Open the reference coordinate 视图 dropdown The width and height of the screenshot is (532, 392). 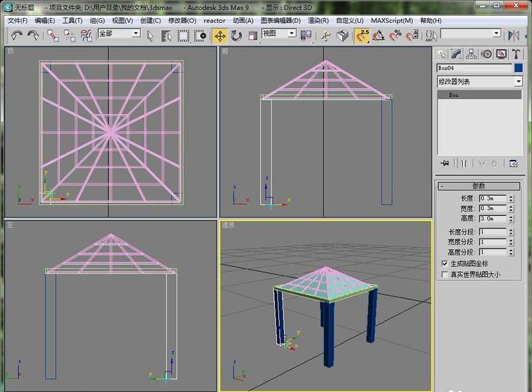pos(292,33)
